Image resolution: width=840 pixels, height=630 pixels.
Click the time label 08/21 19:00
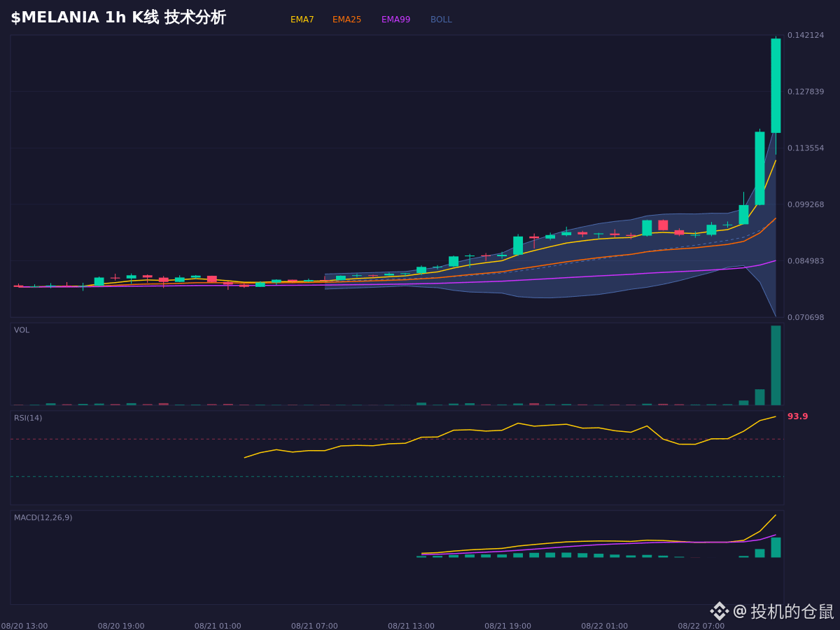(x=507, y=626)
